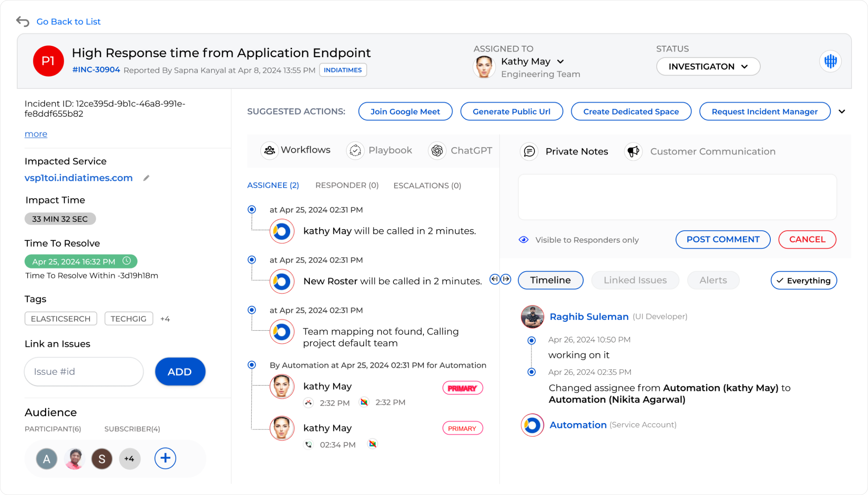
Task: Click the audio waveform icon in header
Action: point(830,61)
